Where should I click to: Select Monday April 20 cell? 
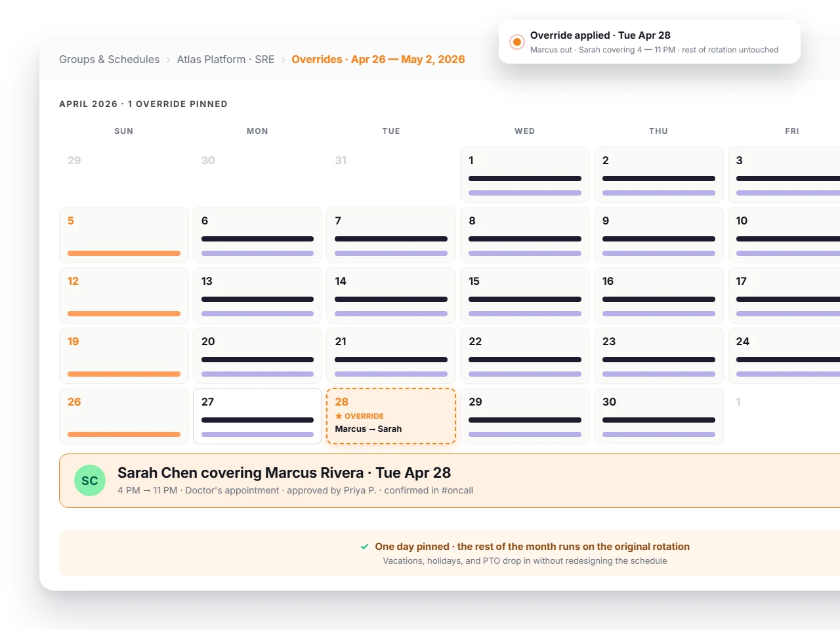coord(257,356)
